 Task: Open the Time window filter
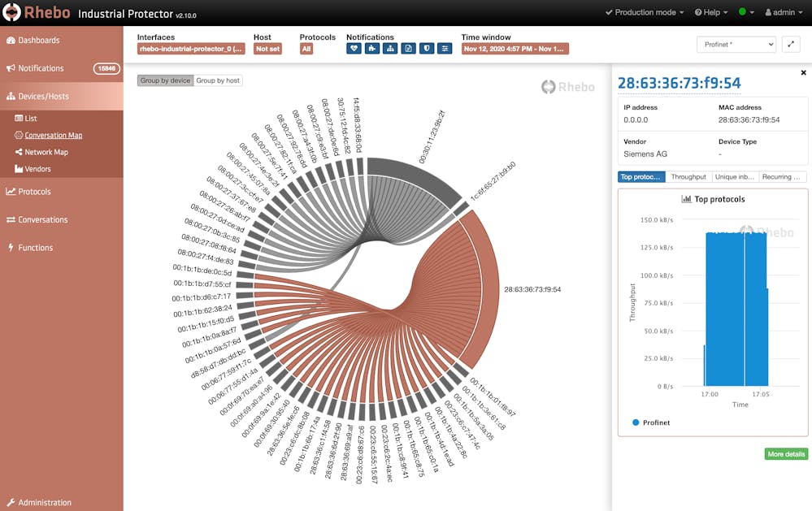pos(515,49)
